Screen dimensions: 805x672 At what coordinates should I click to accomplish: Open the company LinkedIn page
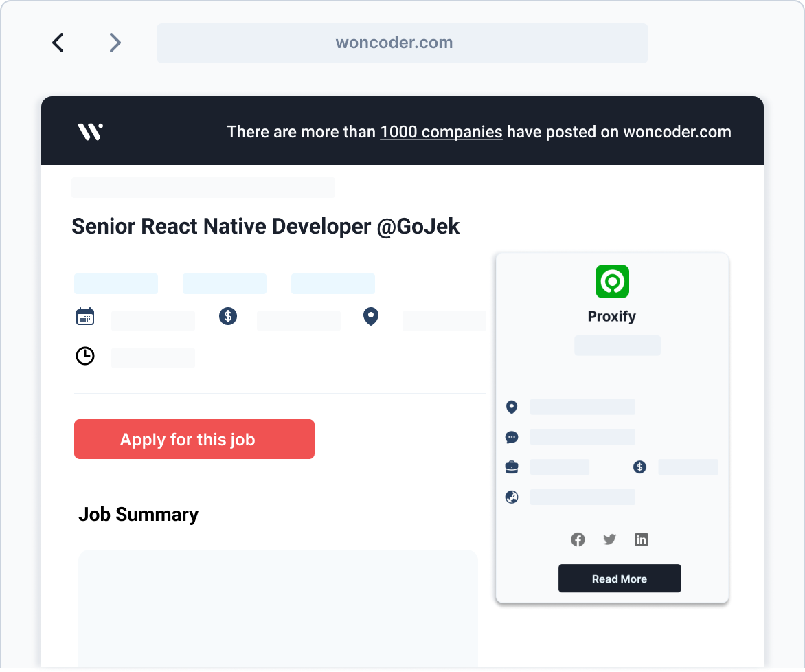coord(642,539)
